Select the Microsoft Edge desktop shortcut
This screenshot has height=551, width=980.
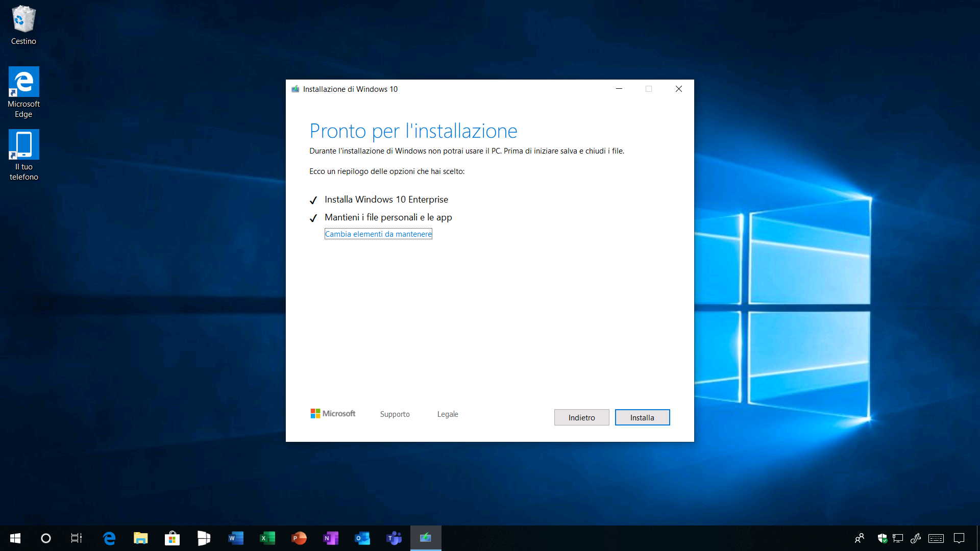23,92
